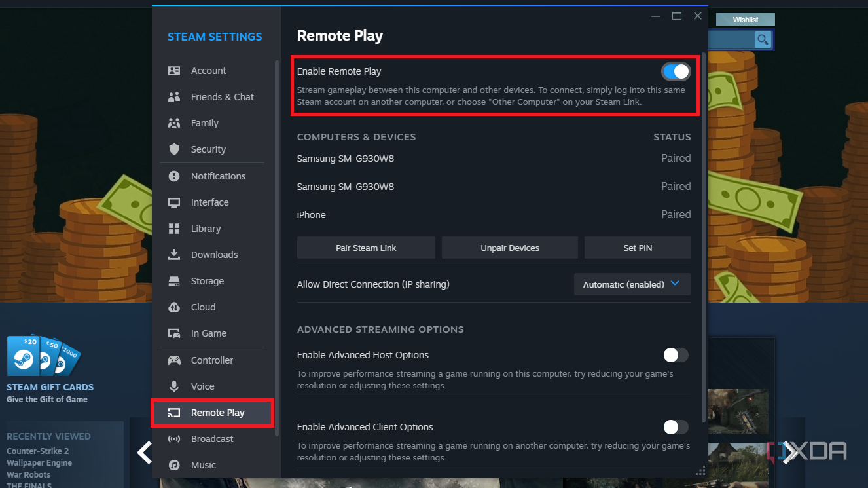
Task: Click the Remote Play cast icon
Action: (174, 413)
